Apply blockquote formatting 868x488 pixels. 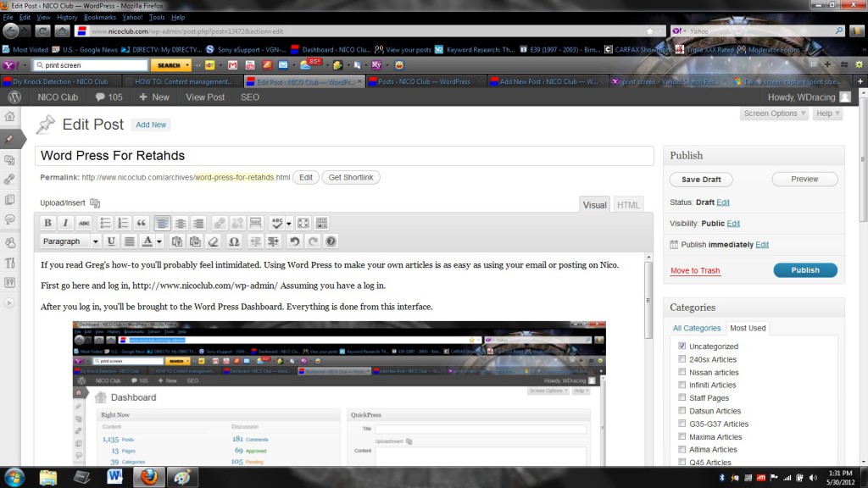point(142,223)
